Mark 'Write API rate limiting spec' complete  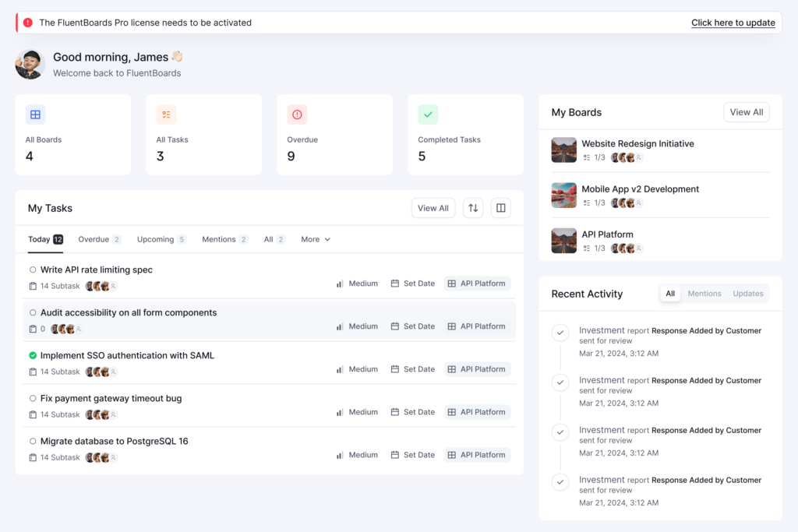(x=33, y=270)
